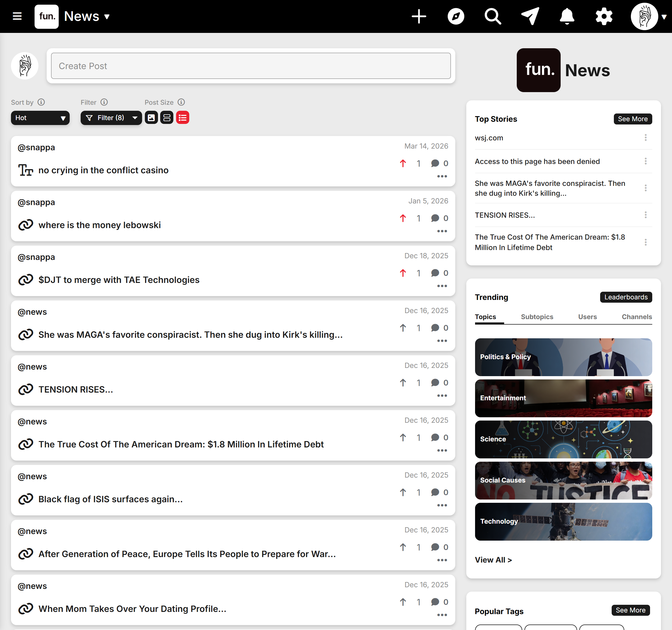Click the View All link
The image size is (672, 630).
pos(493,560)
